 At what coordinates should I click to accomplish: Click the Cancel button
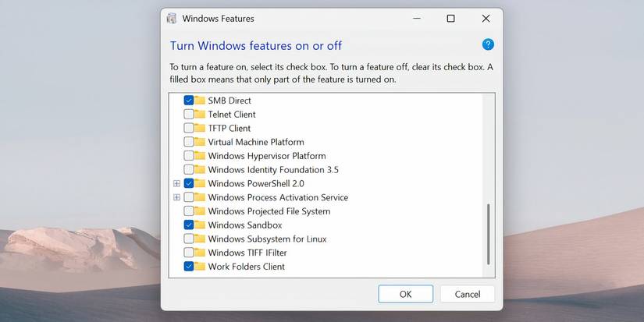(x=467, y=294)
